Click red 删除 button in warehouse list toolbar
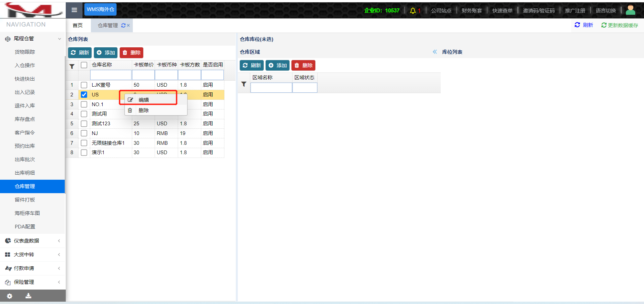 pos(131,53)
